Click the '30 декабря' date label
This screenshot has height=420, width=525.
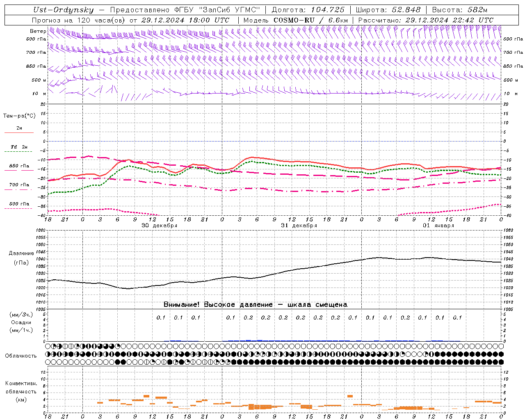click(160, 226)
